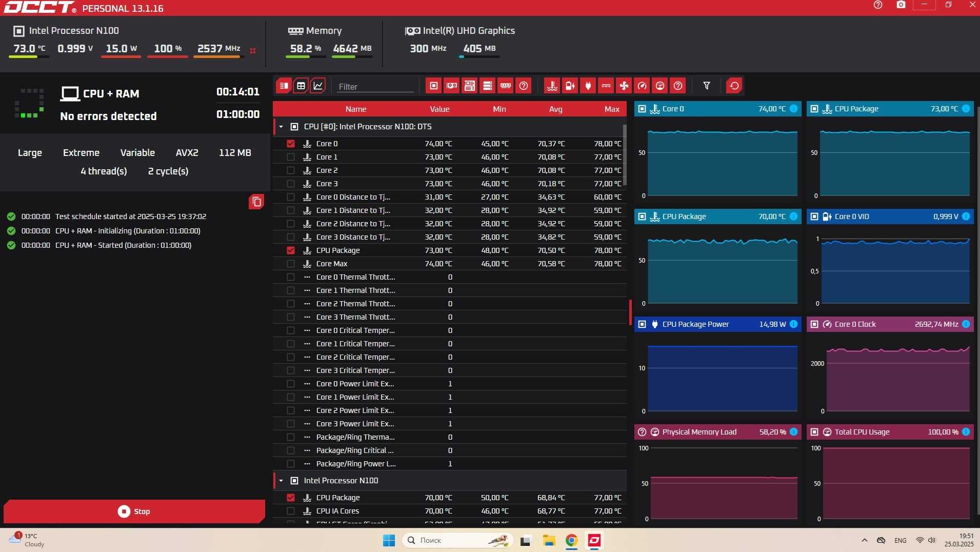Open Windows Start menu
The height and width of the screenshot is (552, 980).
coord(389,540)
